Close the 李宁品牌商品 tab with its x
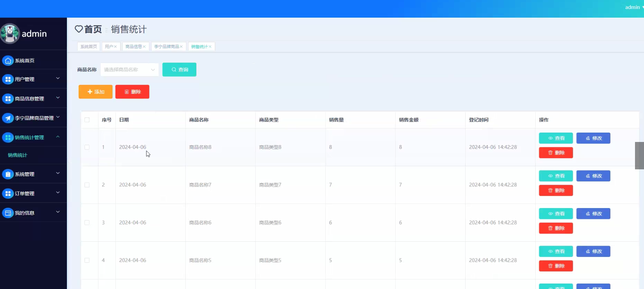This screenshot has width=644, height=289. coord(181,47)
